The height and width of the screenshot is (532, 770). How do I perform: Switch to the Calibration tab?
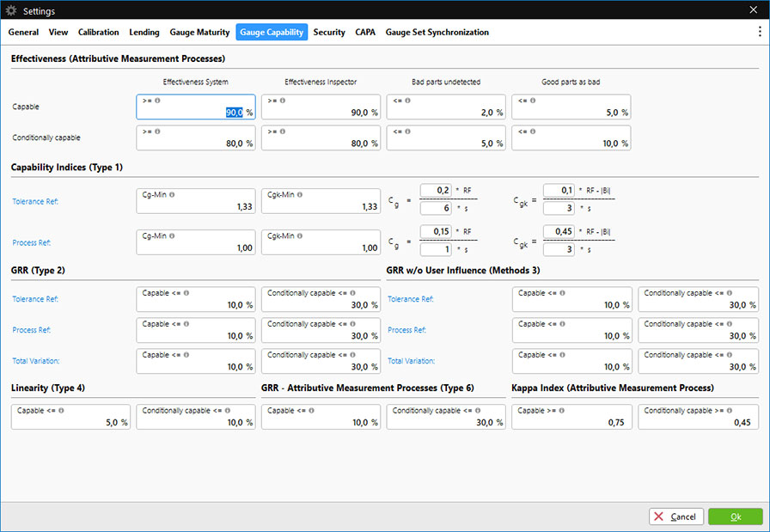point(98,32)
